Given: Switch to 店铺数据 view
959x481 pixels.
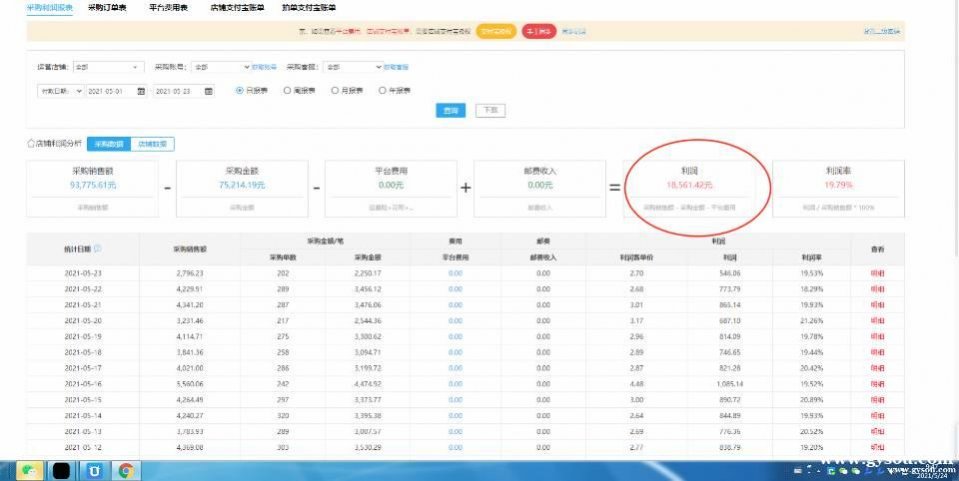Looking at the screenshot, I should tap(152, 144).
